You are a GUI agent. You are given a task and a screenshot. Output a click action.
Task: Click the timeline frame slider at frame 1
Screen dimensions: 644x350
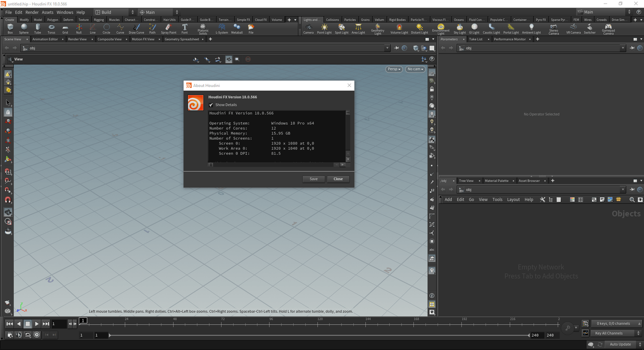[84, 321]
